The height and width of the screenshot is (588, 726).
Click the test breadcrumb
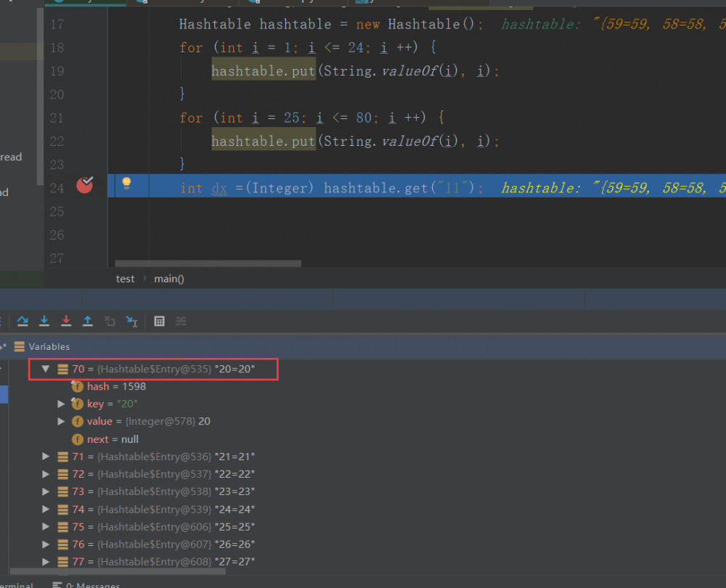click(125, 279)
